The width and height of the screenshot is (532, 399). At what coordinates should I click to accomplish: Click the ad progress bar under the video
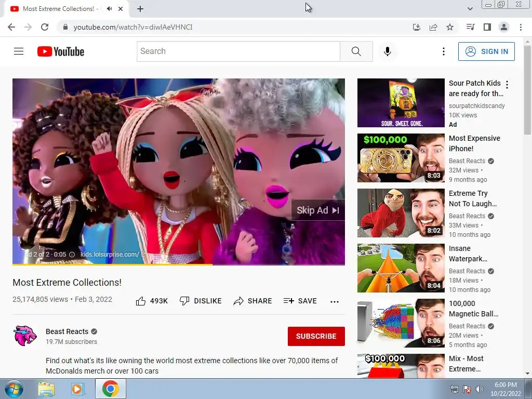pos(179,264)
